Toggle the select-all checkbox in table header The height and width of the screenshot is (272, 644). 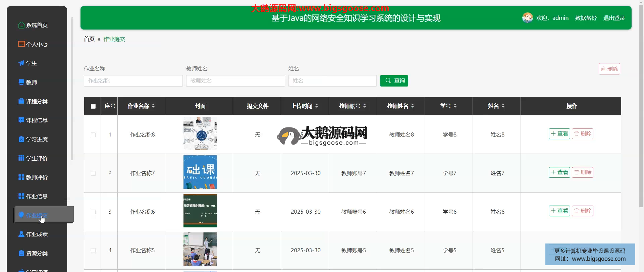(x=93, y=106)
